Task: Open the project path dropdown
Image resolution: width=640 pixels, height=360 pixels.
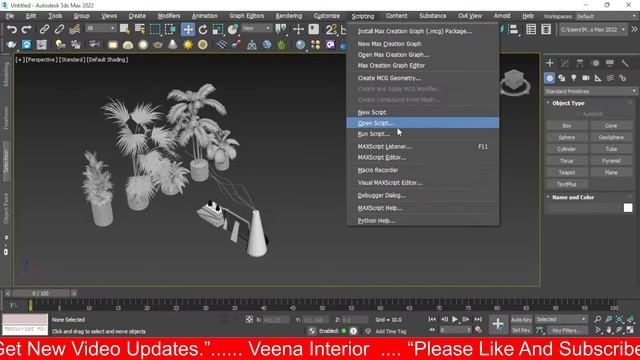Action: tap(592, 29)
